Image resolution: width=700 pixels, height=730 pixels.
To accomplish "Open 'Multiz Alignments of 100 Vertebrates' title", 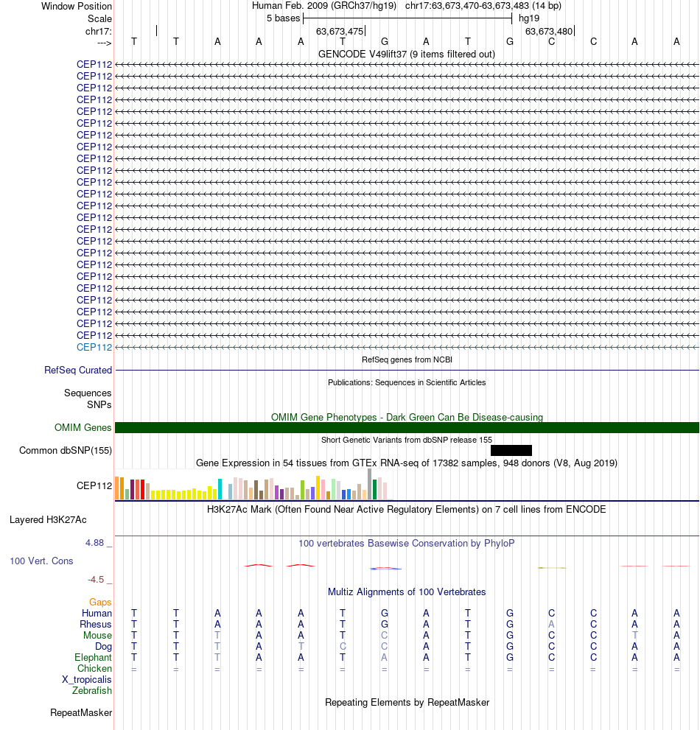I will pos(407,592).
